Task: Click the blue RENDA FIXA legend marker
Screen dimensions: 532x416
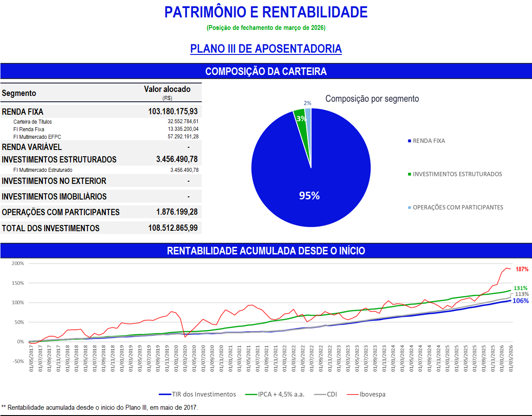Action: pyautogui.click(x=409, y=141)
